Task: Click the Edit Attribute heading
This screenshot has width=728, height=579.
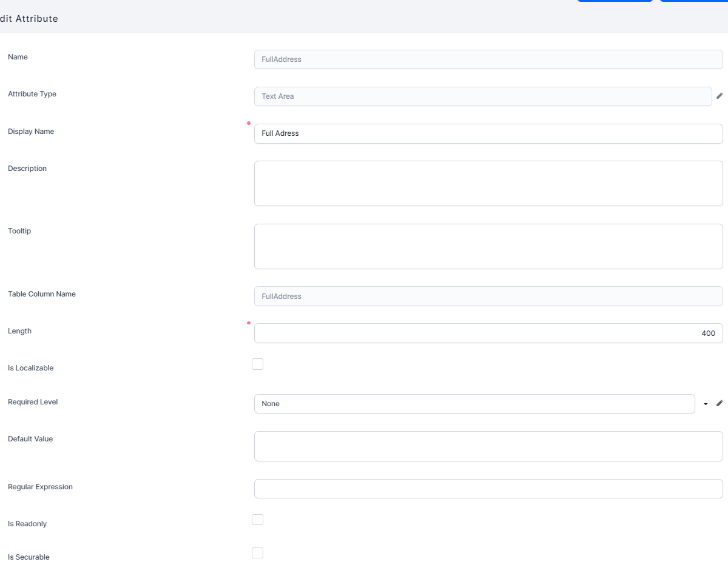Action: click(29, 19)
